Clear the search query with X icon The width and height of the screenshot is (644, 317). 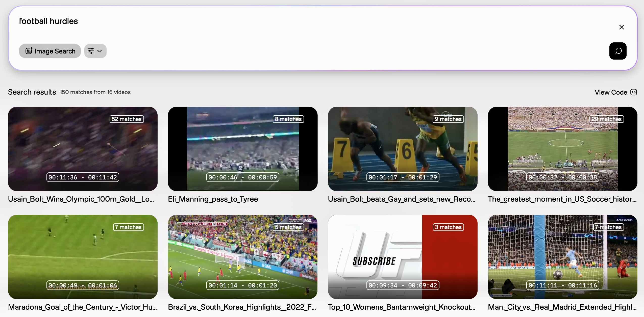pos(622,27)
